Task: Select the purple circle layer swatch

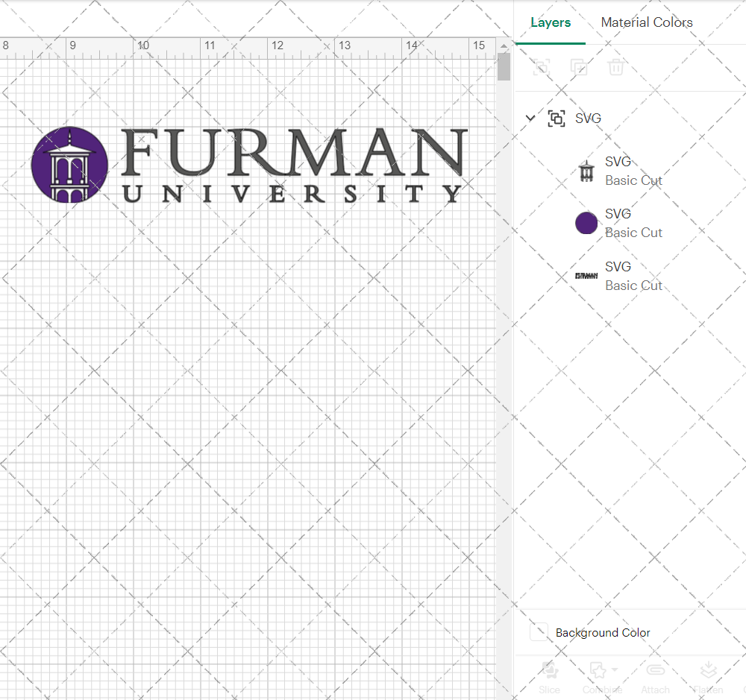Action: coord(586,223)
